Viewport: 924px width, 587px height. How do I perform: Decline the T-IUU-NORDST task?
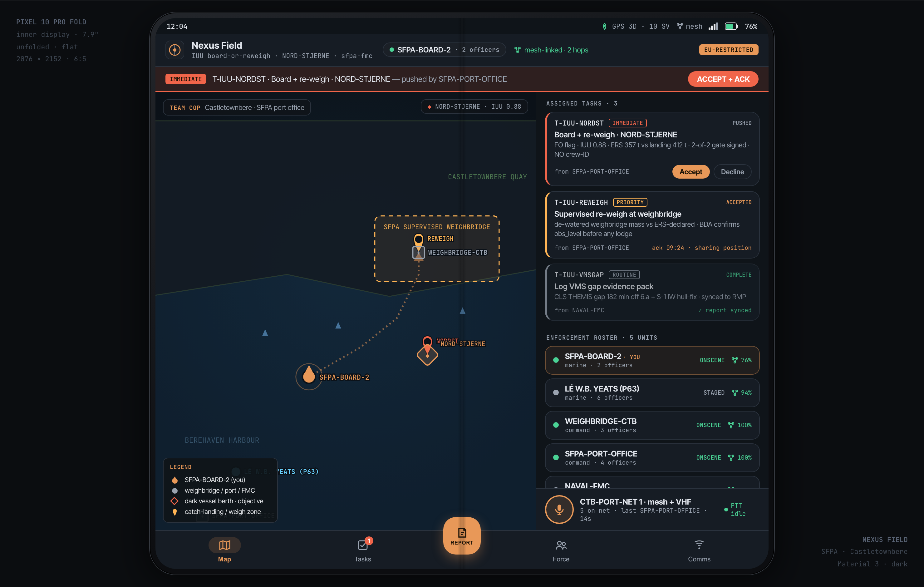point(732,172)
